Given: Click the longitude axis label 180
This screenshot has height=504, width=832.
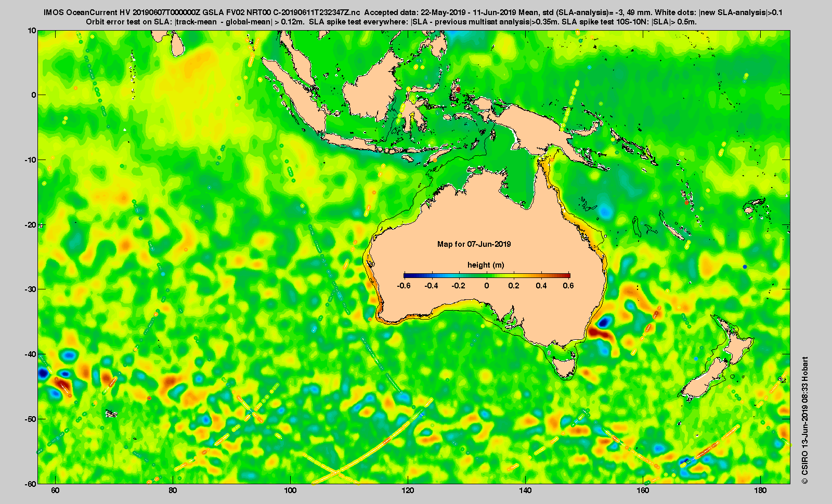Looking at the screenshot, I should [761, 491].
